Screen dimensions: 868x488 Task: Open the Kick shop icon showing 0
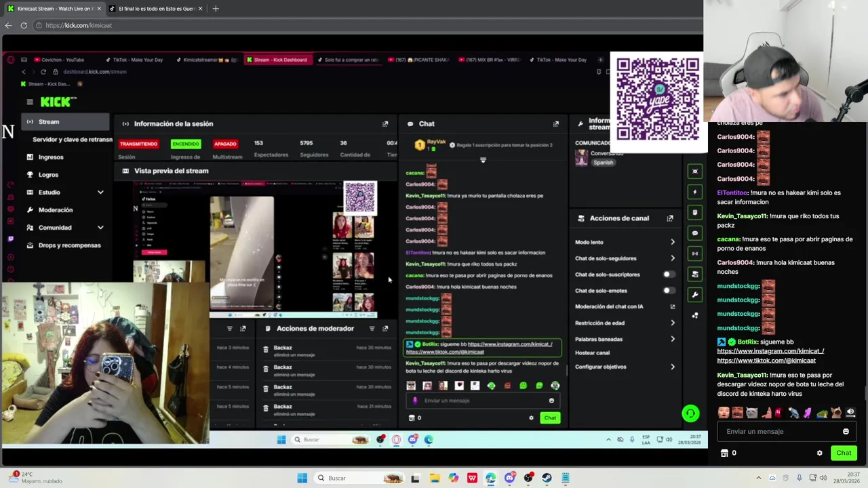[728, 453]
